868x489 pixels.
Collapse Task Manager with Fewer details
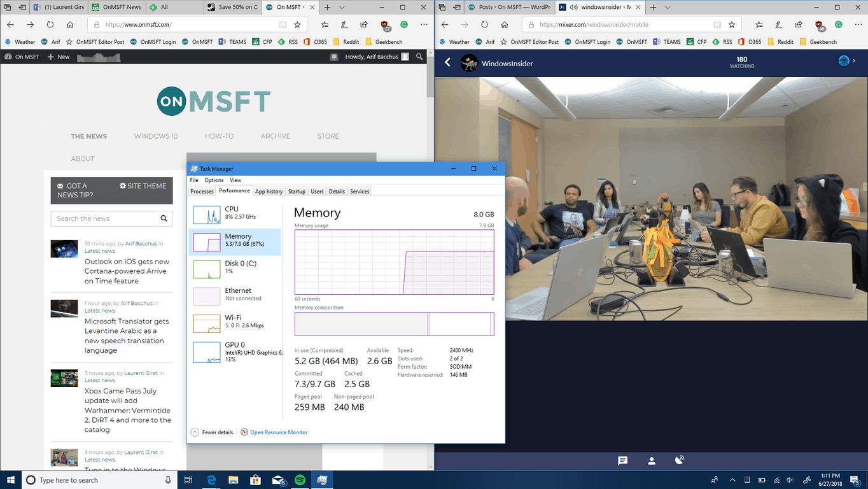click(212, 432)
